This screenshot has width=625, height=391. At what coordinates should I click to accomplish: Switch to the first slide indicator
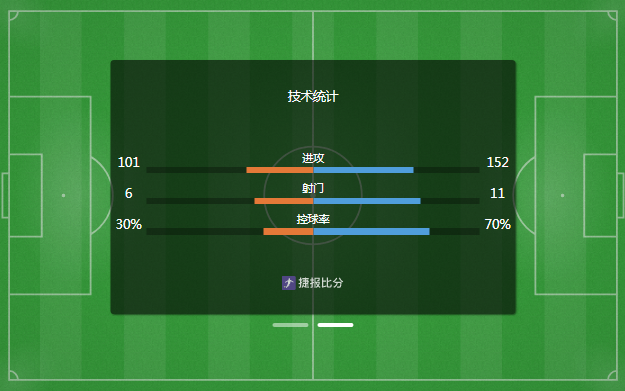(290, 325)
